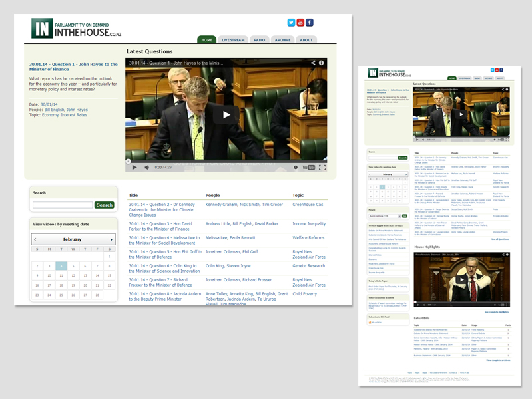Open Question 7 - Richard Prosser link

coord(160,282)
